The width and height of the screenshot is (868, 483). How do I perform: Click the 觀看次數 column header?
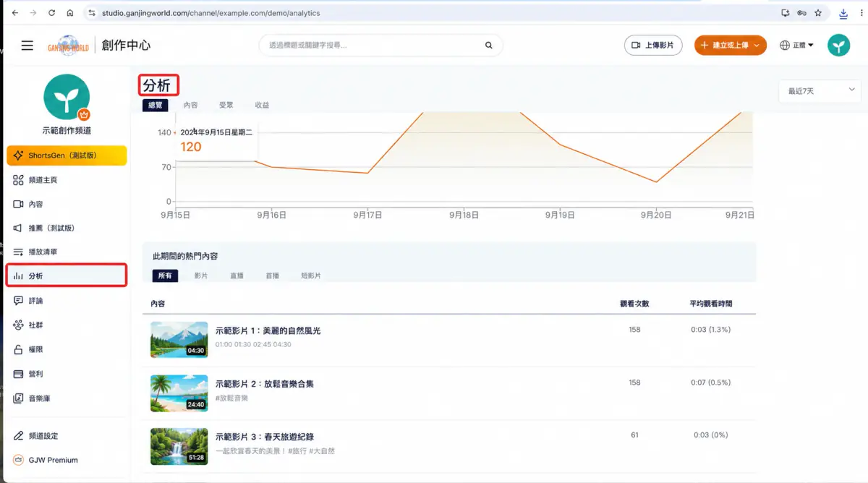(634, 304)
